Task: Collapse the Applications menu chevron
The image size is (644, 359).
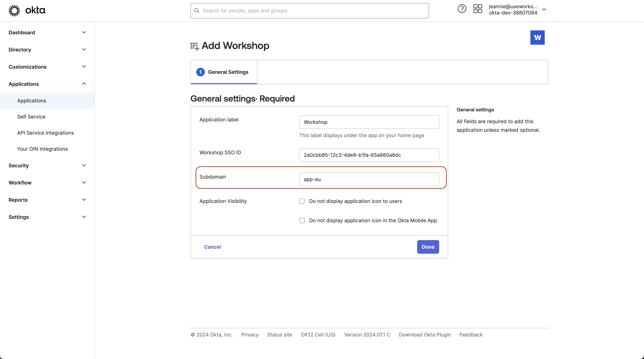Action: (x=84, y=84)
